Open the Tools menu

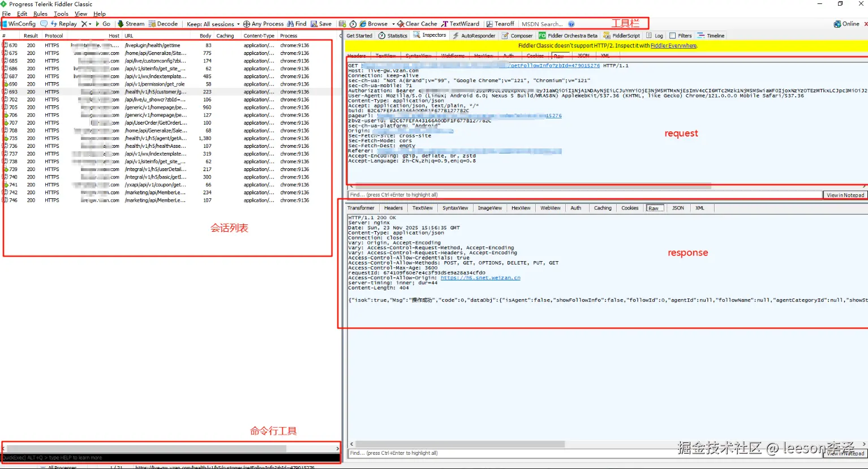(x=61, y=14)
